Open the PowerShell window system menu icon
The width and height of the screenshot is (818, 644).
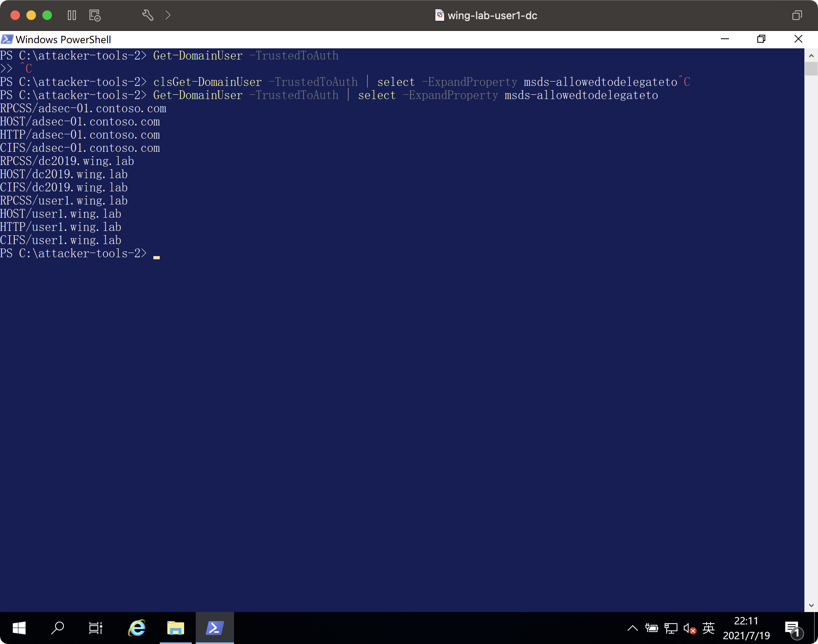point(7,39)
